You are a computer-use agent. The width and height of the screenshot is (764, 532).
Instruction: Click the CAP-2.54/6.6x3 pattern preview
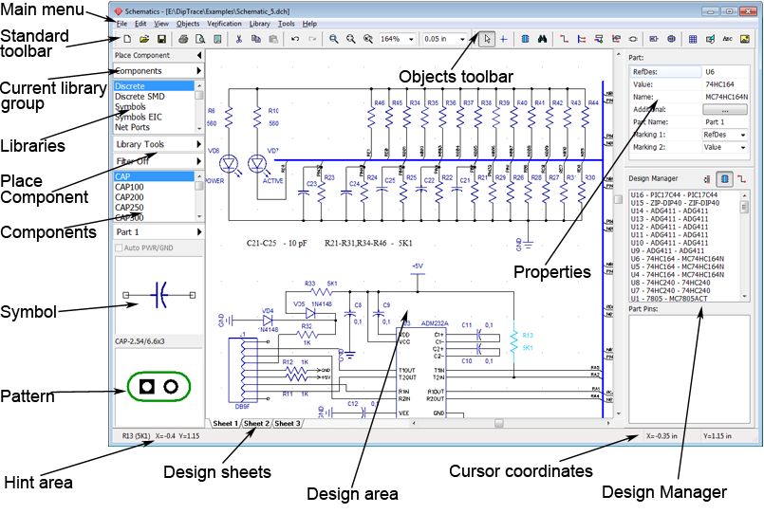click(158, 387)
